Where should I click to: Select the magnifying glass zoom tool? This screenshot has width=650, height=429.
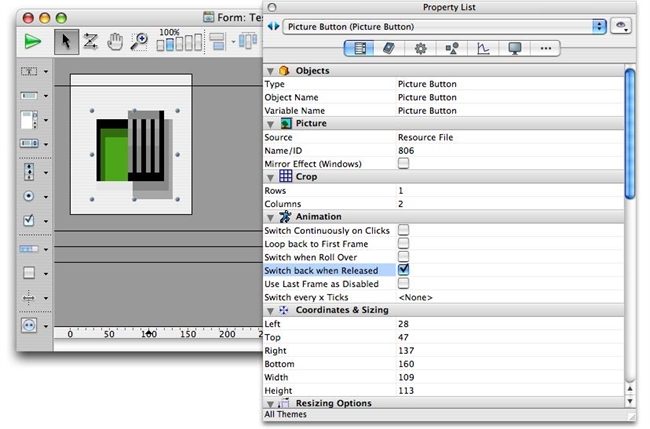point(140,41)
